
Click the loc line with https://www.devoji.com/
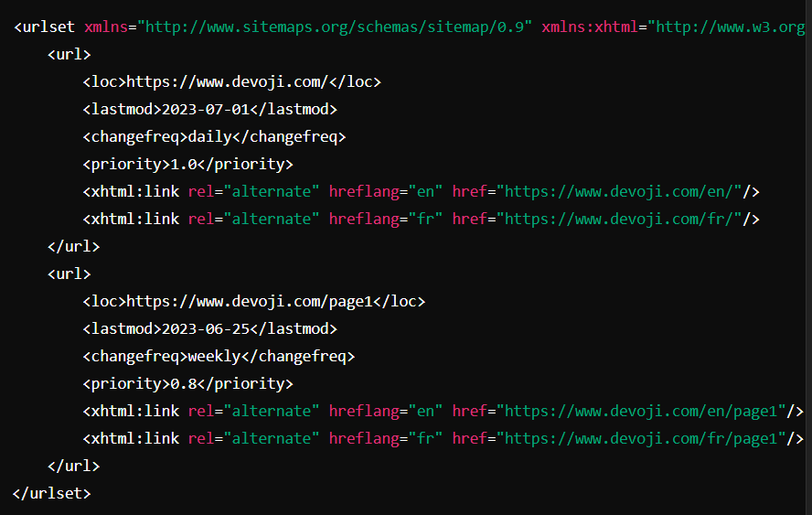(x=232, y=81)
